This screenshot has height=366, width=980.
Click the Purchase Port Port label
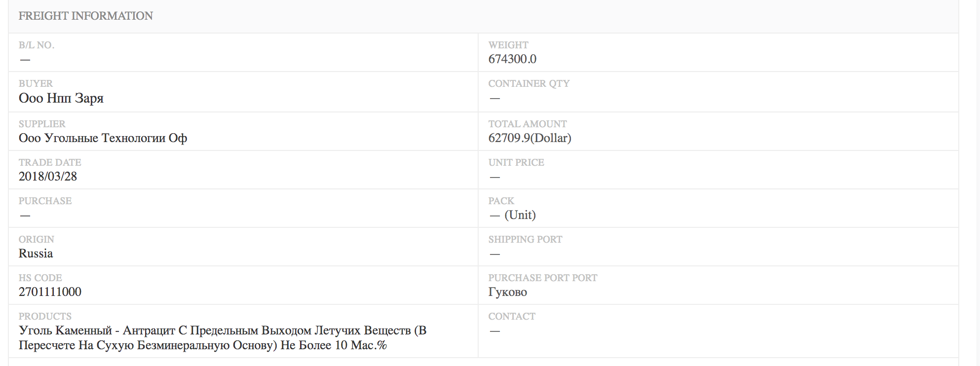click(543, 278)
